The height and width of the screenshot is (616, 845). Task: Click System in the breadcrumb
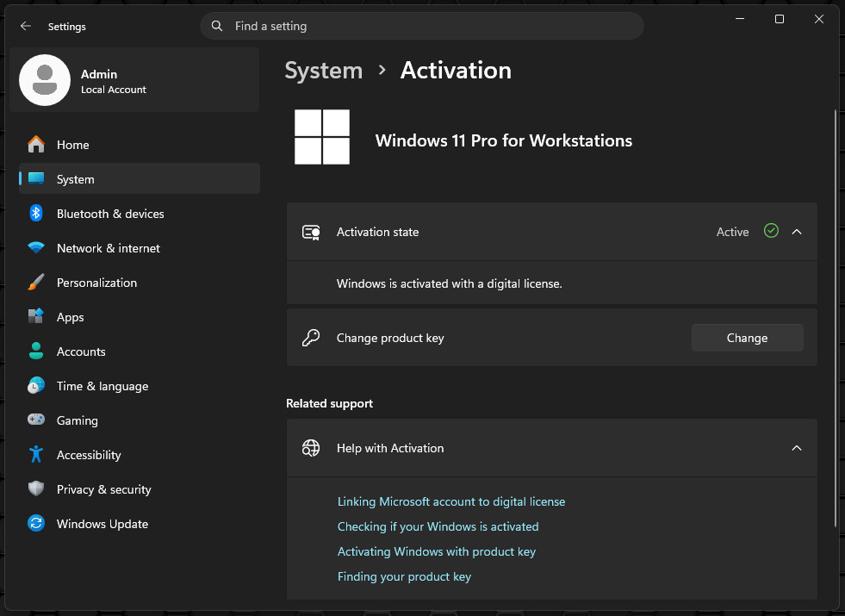323,71
